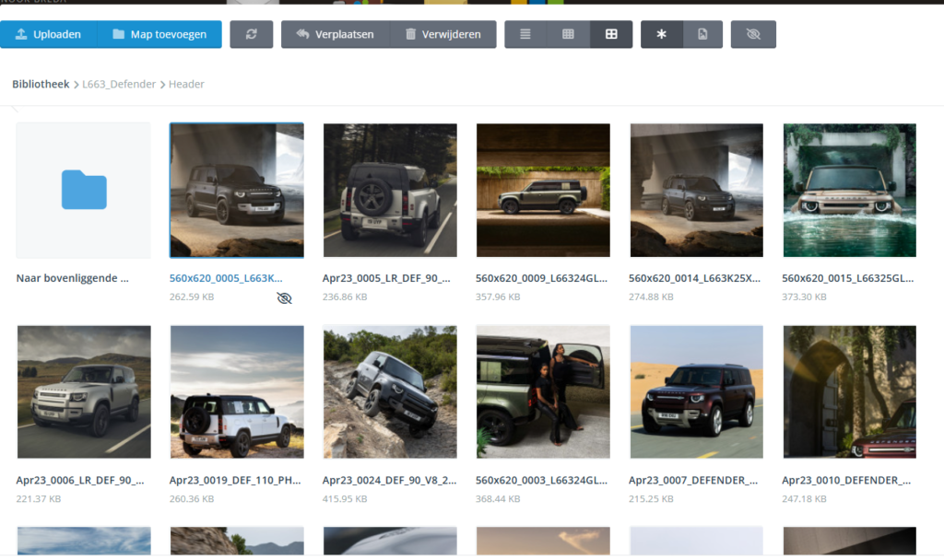Screen dimensions: 944x560
Task: Click file name Apr23_0006_LR_DEF_90_...
Action: [80, 480]
